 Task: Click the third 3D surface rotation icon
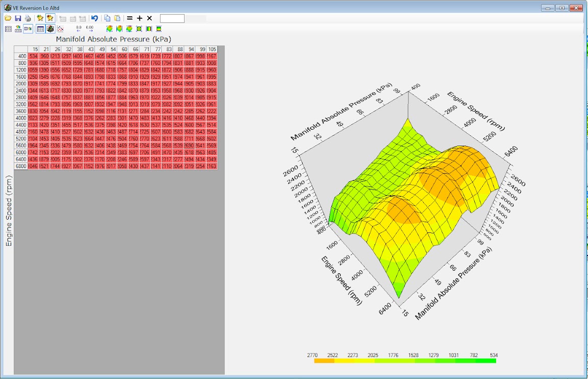(129, 29)
